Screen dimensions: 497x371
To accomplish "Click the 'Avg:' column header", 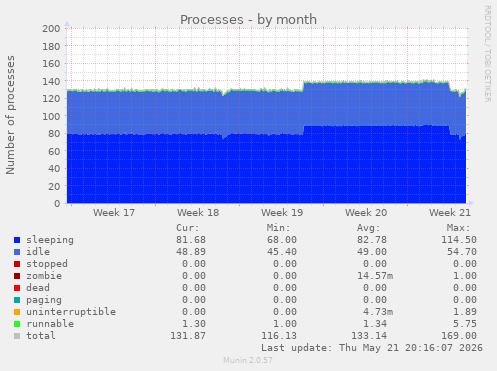I will click(369, 228).
